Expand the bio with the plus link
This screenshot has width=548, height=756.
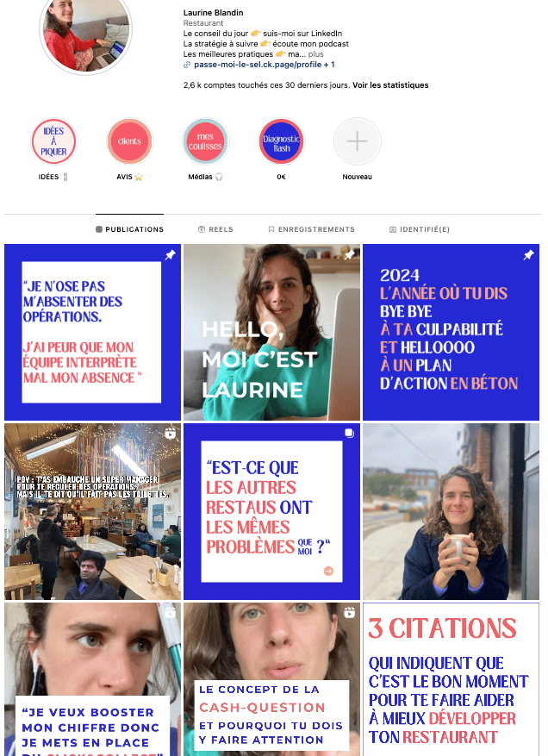pos(315,54)
